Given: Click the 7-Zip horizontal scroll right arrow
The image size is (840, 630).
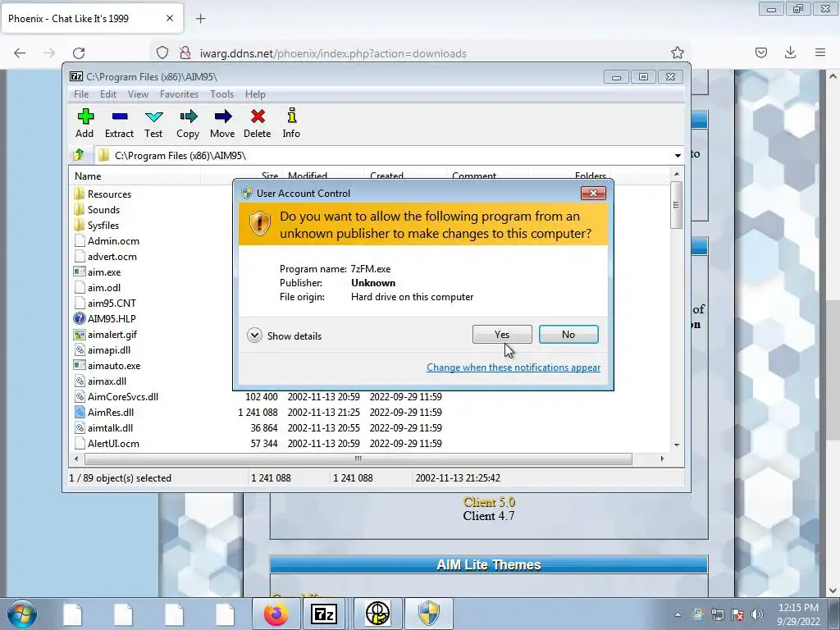Looking at the screenshot, I should [662, 459].
